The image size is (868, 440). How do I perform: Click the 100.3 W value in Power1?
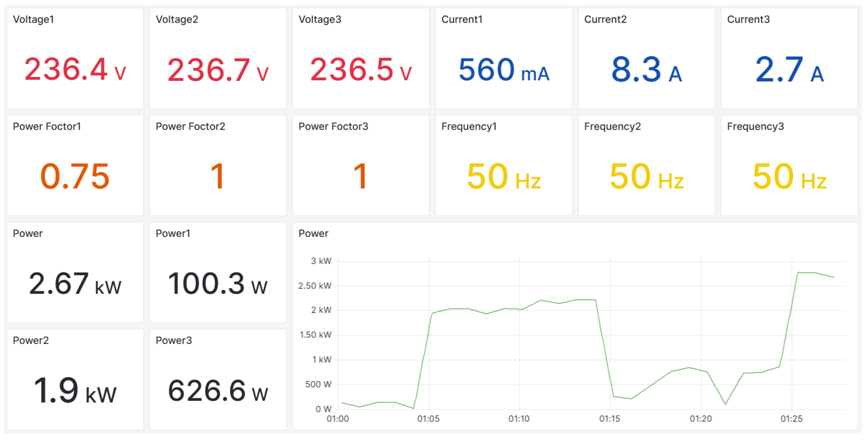coord(218,283)
